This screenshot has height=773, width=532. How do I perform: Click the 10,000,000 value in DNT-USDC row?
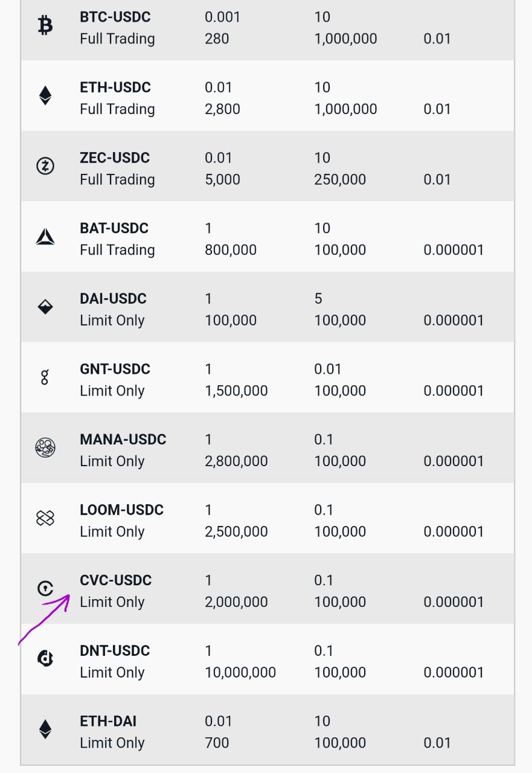click(x=240, y=673)
